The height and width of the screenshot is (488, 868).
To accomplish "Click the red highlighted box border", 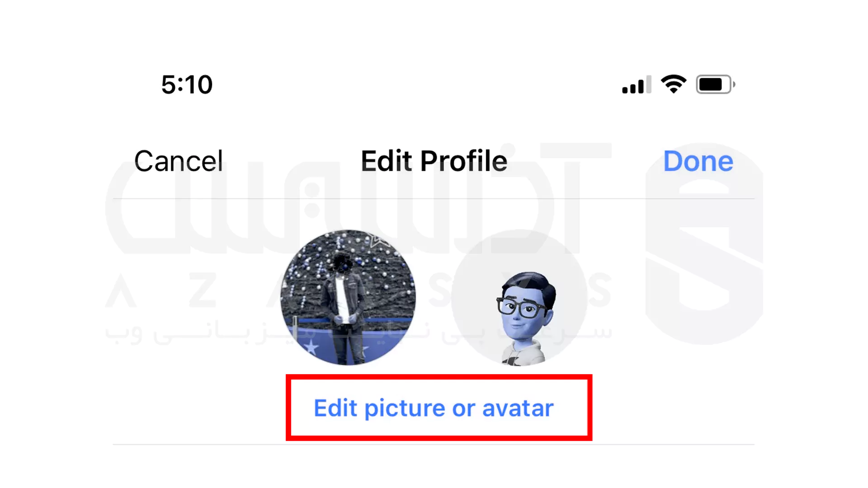I will [439, 377].
